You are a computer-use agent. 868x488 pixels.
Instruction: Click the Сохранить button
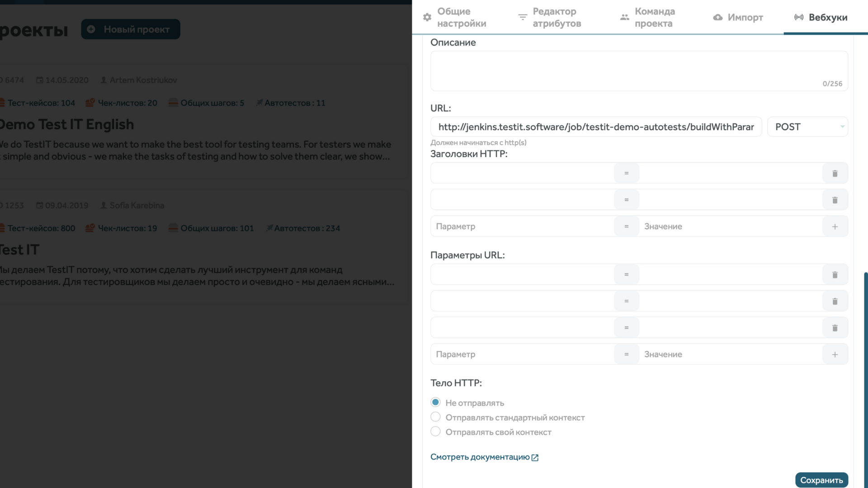821,480
